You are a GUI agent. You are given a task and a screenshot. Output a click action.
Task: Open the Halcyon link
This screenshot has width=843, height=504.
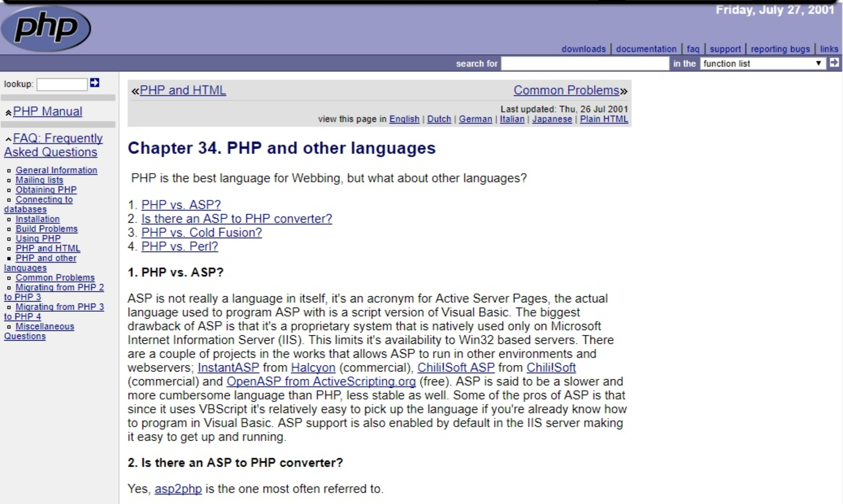point(313,367)
